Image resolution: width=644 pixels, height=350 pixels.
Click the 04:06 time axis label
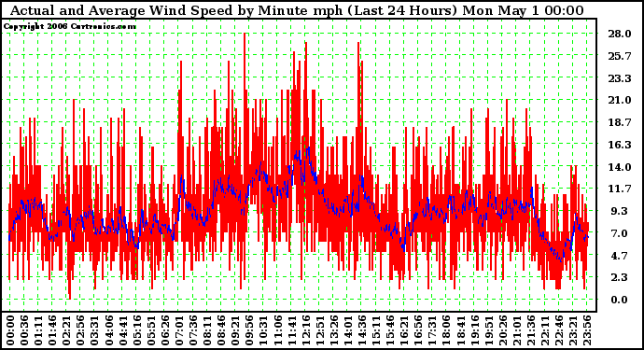[108, 330]
